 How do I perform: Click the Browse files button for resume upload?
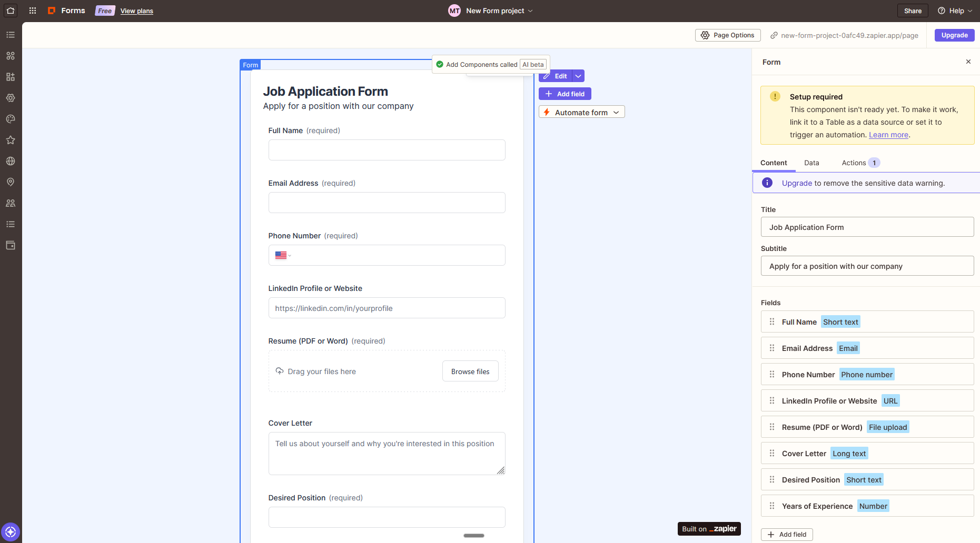pos(470,371)
